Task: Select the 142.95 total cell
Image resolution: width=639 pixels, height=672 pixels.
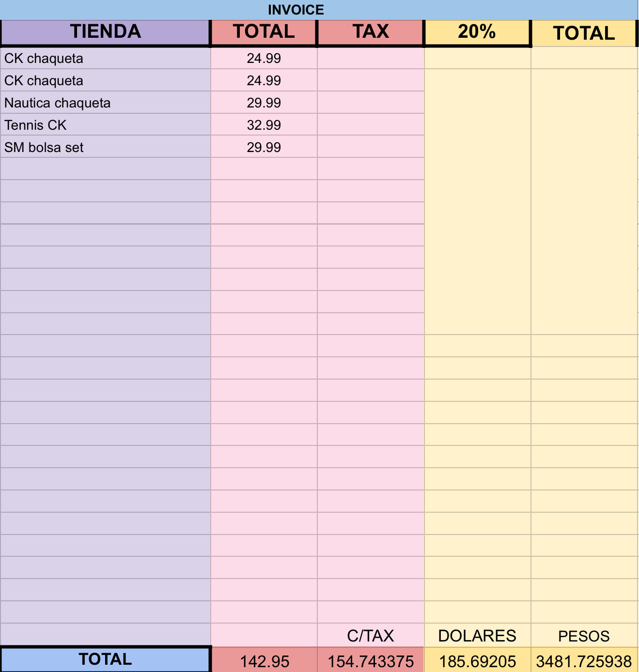Action: tap(265, 661)
